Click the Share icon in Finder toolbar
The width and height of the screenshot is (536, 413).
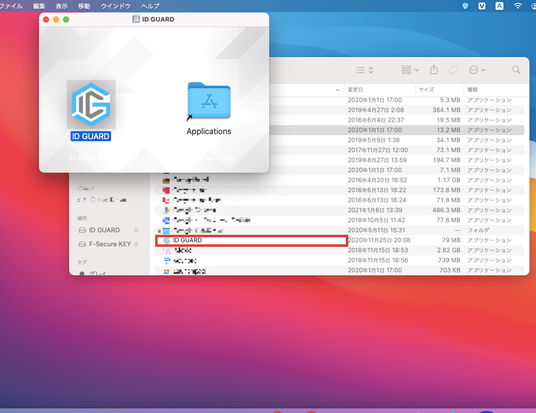pyautogui.click(x=434, y=70)
